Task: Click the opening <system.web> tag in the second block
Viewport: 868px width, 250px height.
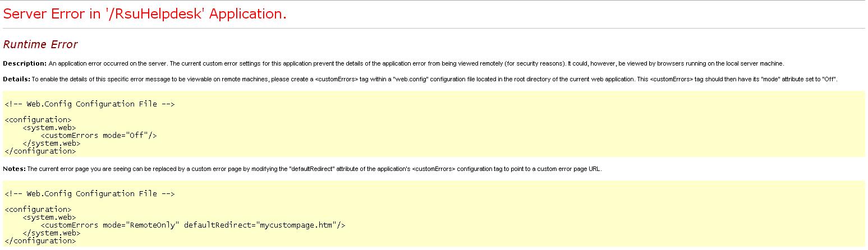Action: click(49, 217)
